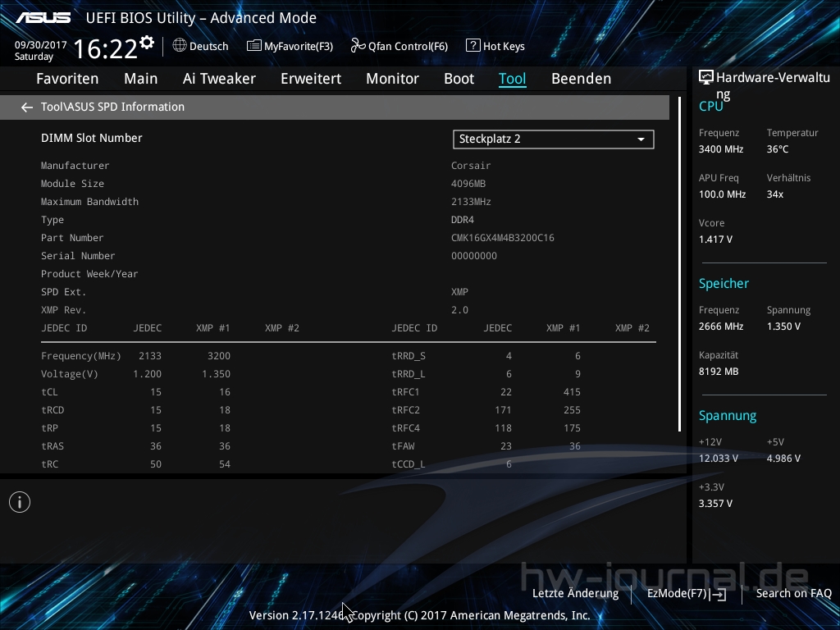Click the tRFC2 row label
Image resolution: width=840 pixels, height=630 pixels.
[x=405, y=410]
